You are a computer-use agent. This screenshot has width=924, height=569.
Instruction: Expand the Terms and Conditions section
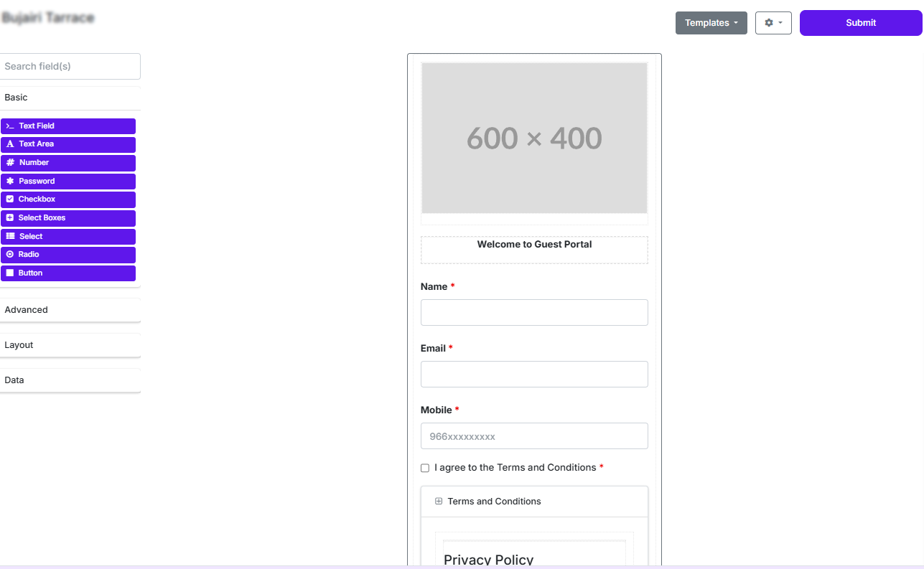point(439,501)
